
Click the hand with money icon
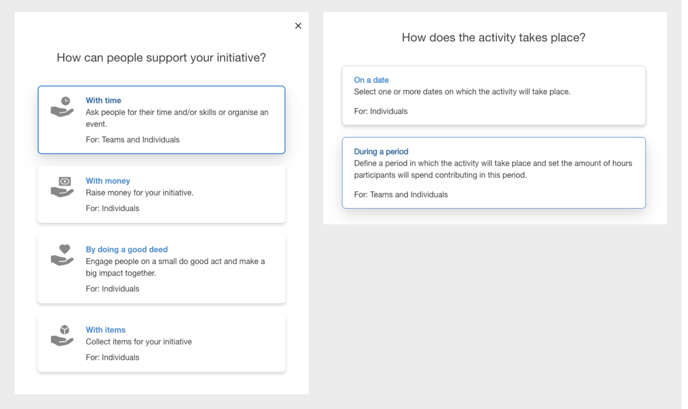pos(62,187)
